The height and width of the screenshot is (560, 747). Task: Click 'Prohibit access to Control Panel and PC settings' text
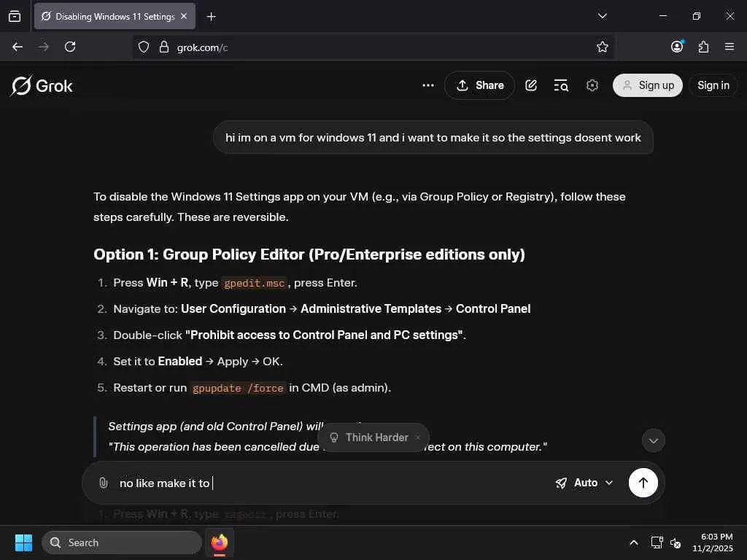324,335
